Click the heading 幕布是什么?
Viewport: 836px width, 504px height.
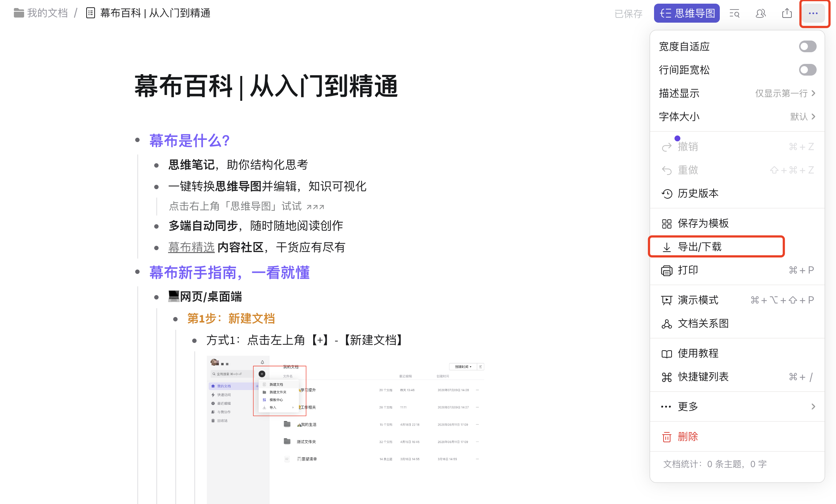189,141
